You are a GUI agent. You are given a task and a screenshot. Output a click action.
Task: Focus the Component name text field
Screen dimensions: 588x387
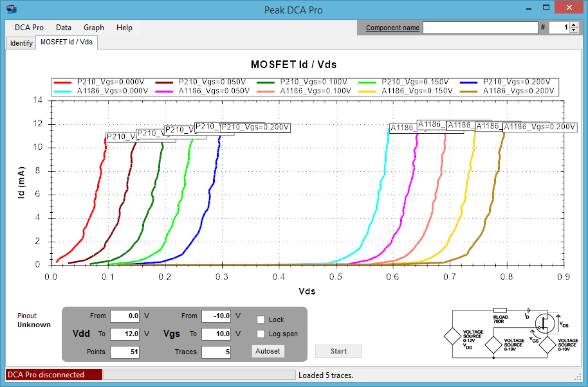pos(481,28)
